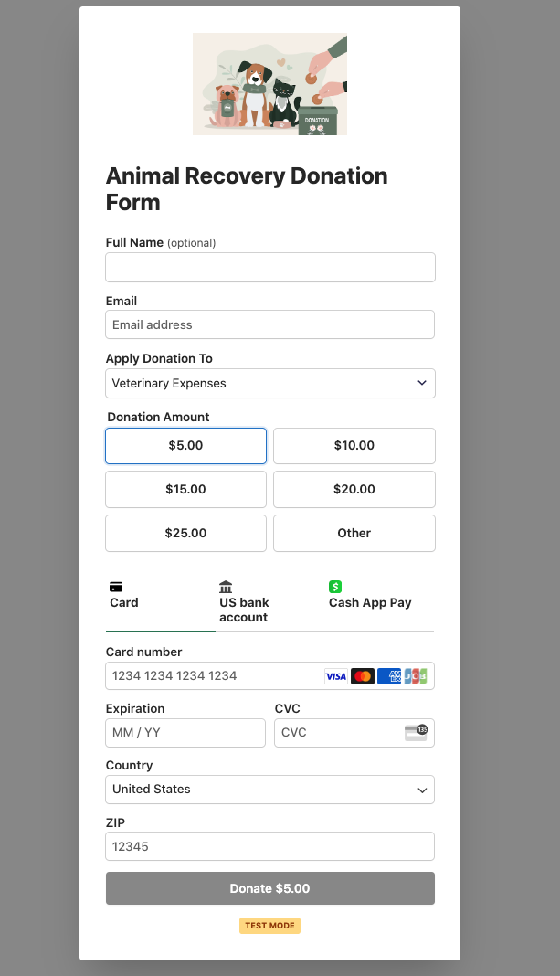Click the CVC card hint icon

416,733
